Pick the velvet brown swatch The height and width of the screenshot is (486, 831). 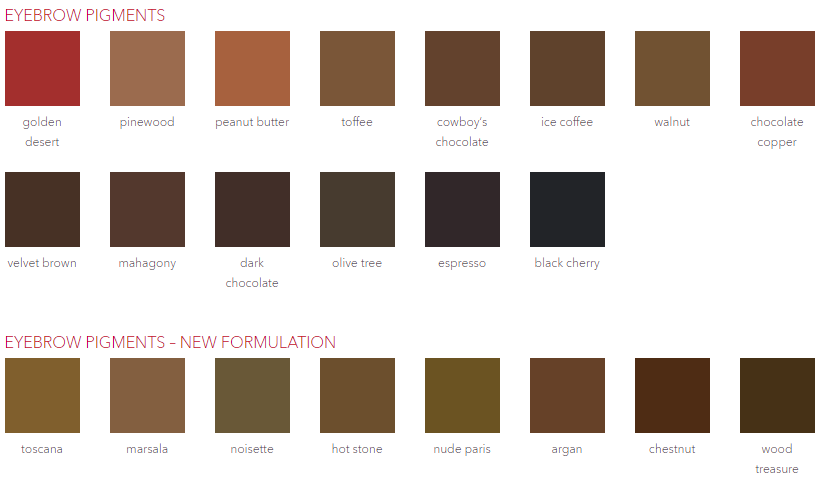pos(42,209)
